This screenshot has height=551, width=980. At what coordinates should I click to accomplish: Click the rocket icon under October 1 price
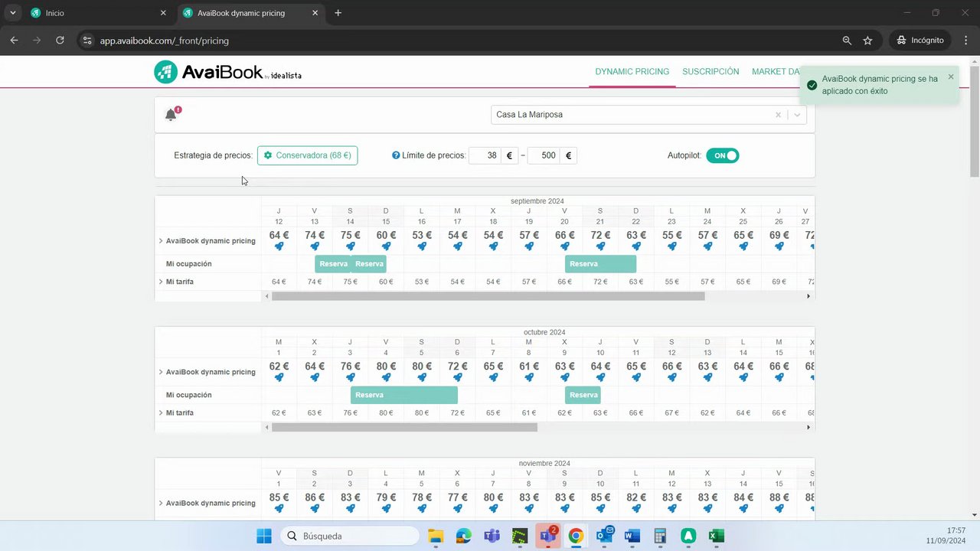(279, 377)
